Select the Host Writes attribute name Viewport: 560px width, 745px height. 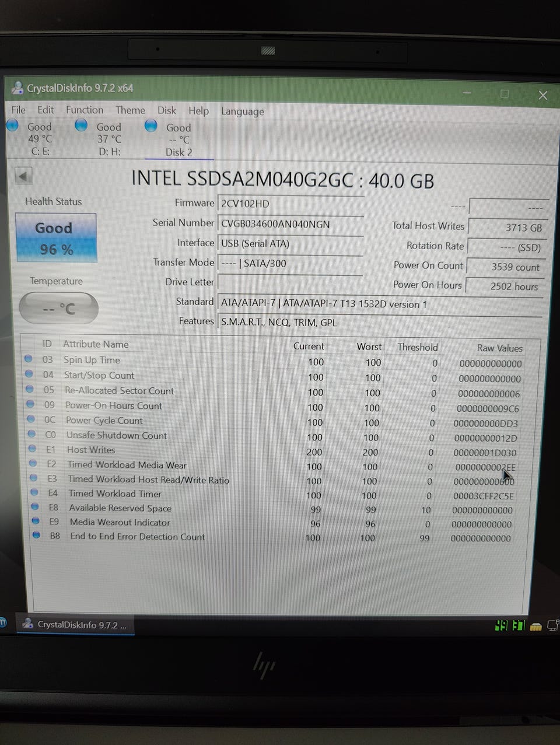pyautogui.click(x=91, y=450)
